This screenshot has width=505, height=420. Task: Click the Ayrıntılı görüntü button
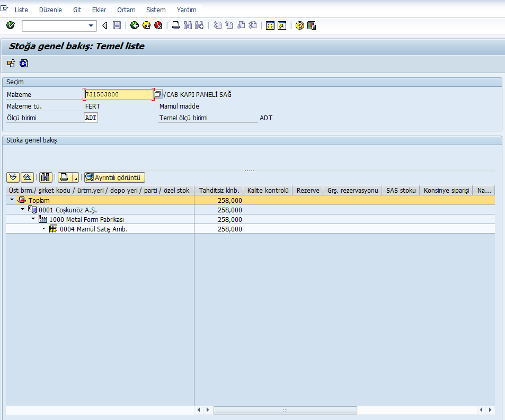[114, 177]
